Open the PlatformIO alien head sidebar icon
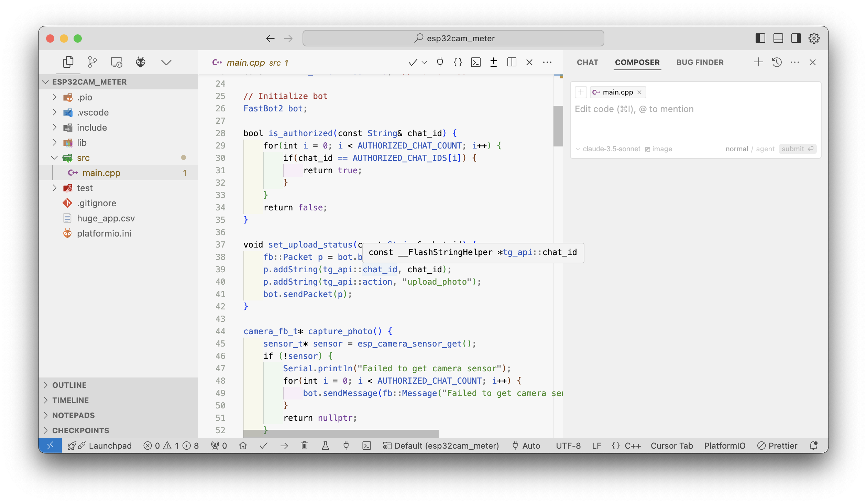The height and width of the screenshot is (504, 867). click(x=140, y=62)
